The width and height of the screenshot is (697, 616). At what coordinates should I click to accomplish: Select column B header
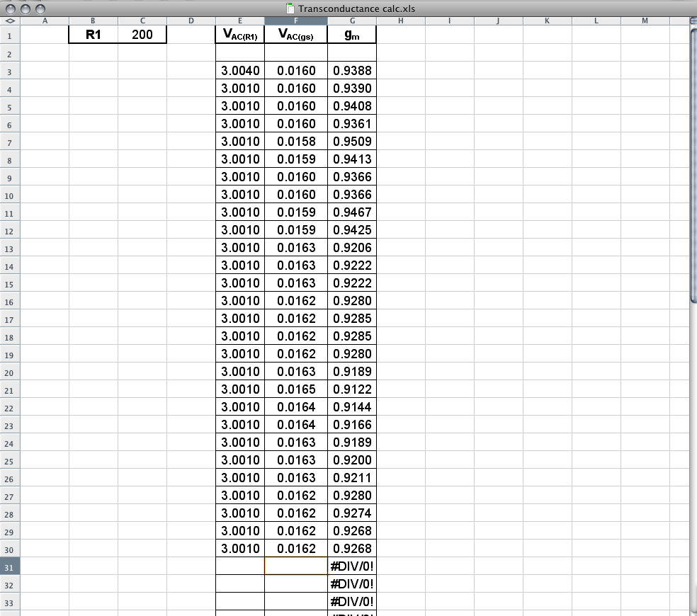tap(93, 21)
